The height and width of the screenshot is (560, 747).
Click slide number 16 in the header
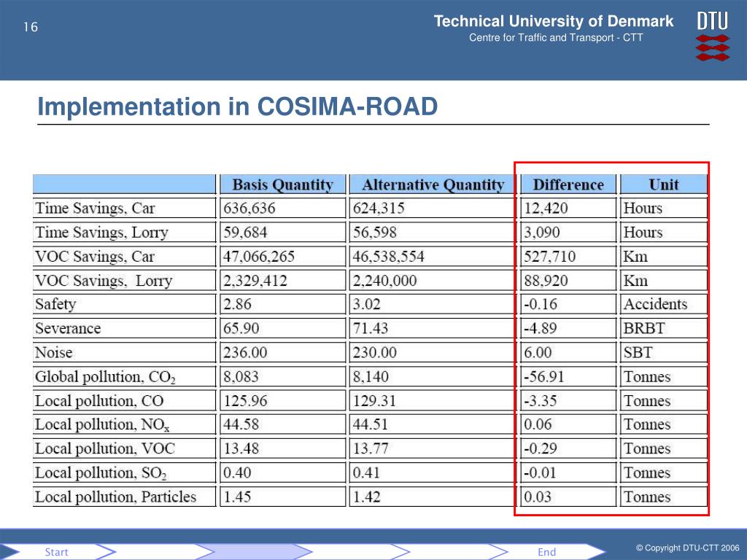point(31,27)
